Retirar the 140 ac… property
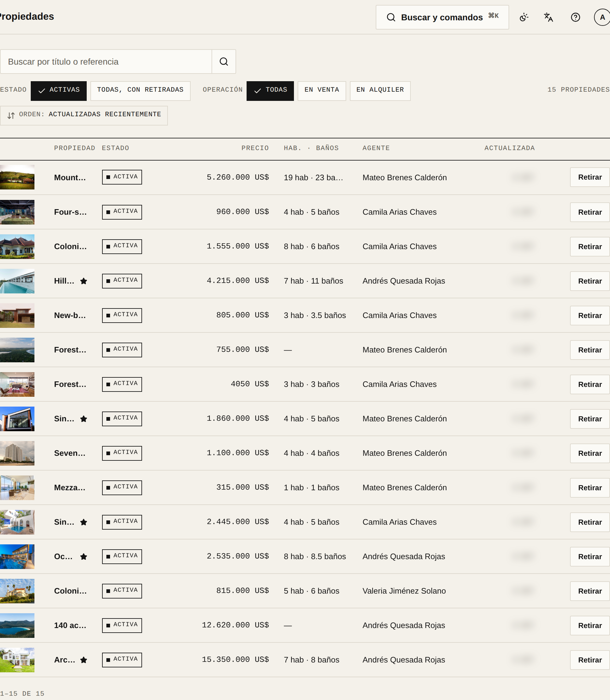Image resolution: width=610 pixels, height=700 pixels. click(590, 626)
